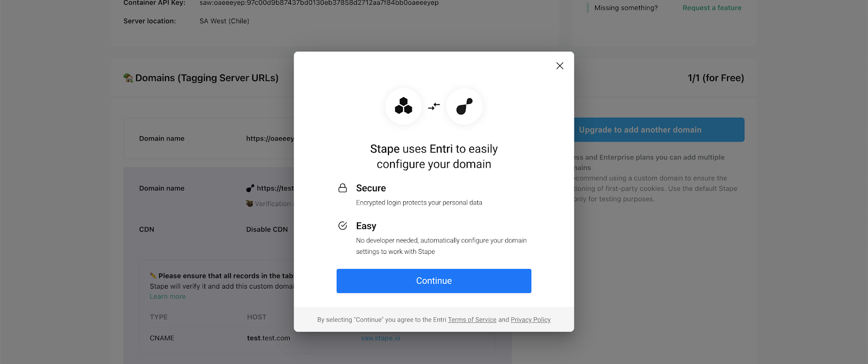Select the Container API Key value
Image resolution: width=868 pixels, height=364 pixels.
(x=319, y=3)
